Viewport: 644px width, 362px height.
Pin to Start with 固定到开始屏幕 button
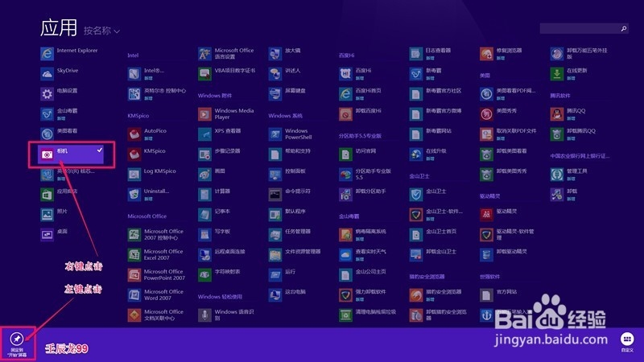coord(17,344)
